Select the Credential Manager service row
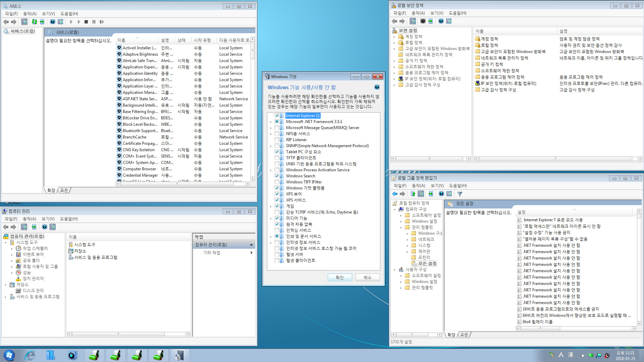Image resolution: width=644 pixels, height=362 pixels. coord(183,175)
